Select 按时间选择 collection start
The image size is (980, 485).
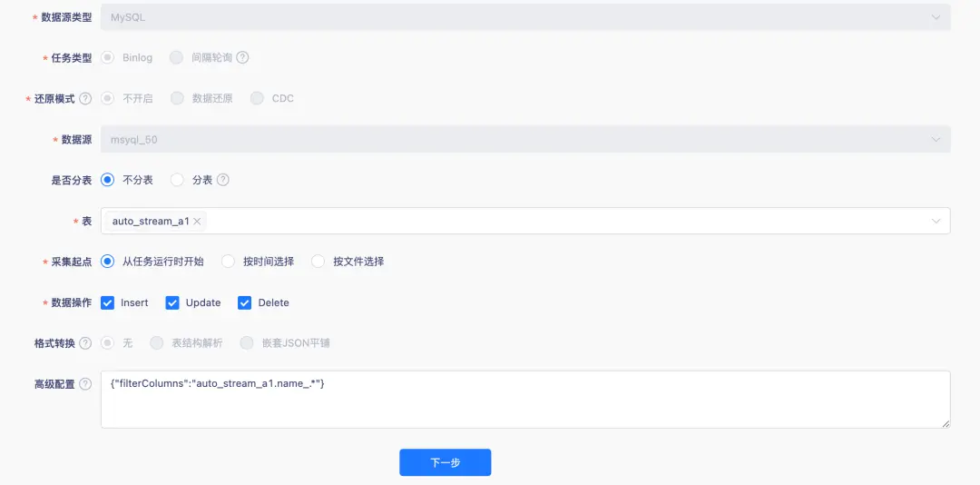pos(228,262)
